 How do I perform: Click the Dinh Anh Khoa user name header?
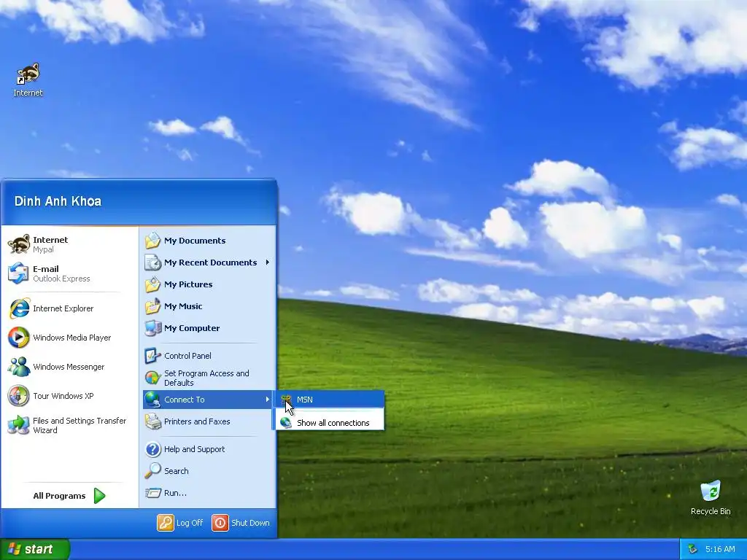coord(58,201)
